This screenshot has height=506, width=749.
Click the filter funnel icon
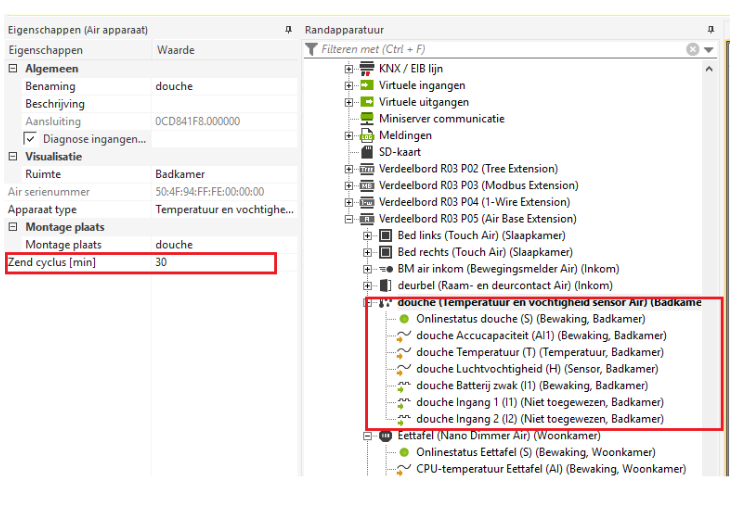312,49
